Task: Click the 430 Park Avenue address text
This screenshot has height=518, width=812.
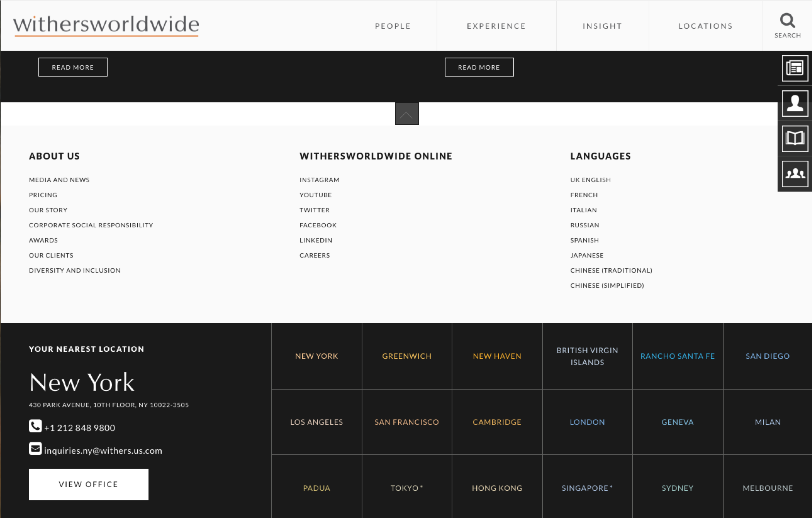Action: click(109, 405)
